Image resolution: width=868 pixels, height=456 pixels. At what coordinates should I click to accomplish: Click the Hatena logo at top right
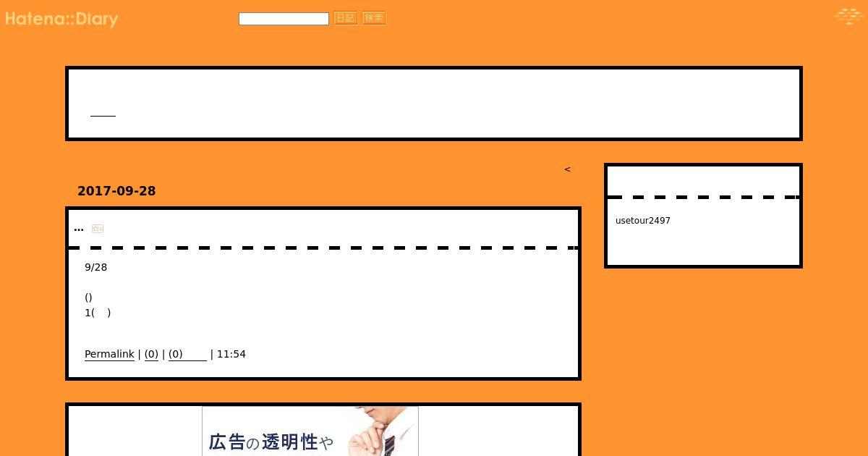click(x=848, y=16)
